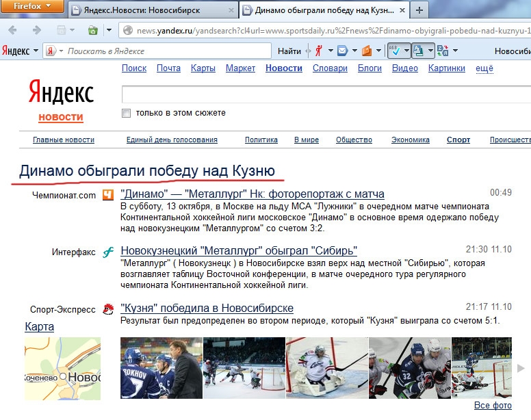Click the browser Back arrow button
531x420 pixels.
12,31
